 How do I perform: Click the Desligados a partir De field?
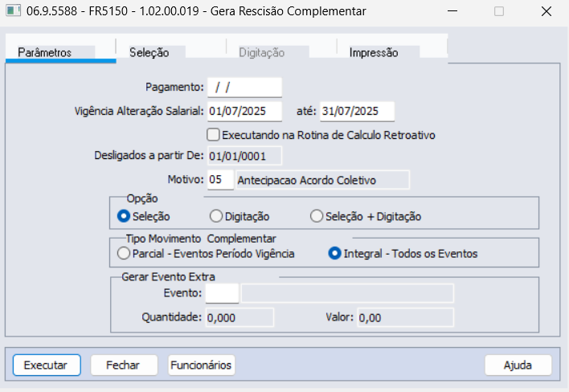click(x=244, y=157)
